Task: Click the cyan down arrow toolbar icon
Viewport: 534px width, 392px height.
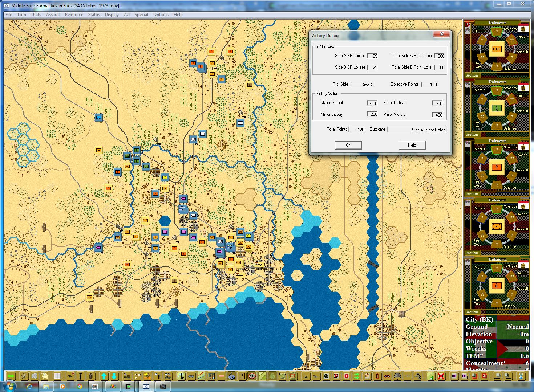Action: (x=114, y=376)
